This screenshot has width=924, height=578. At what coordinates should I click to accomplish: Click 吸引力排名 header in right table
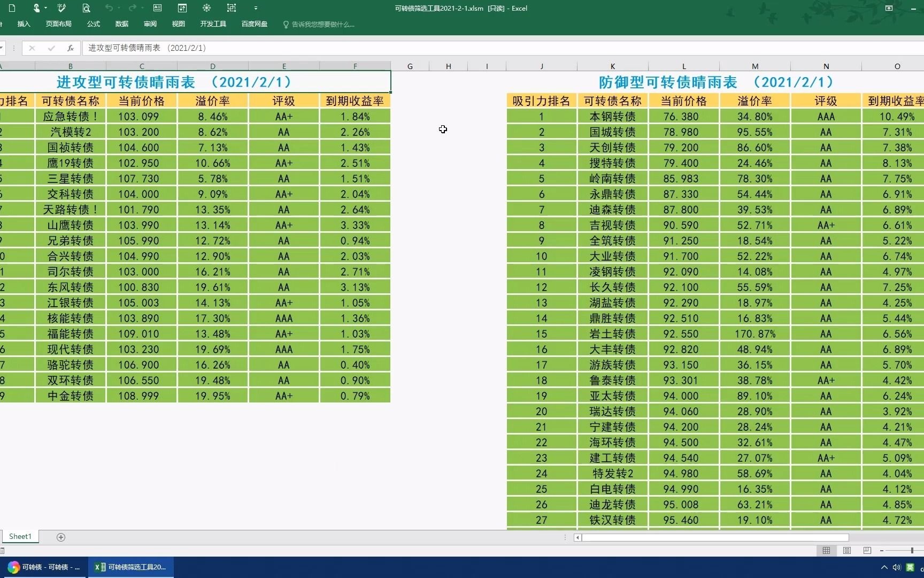click(x=542, y=101)
